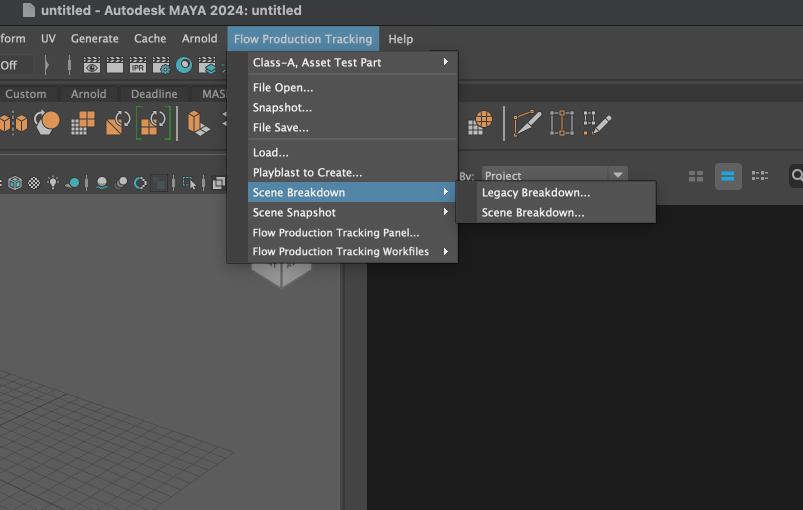Select the insert edge loop shelf icon
Screen dimensions: 803x510
tap(562, 123)
